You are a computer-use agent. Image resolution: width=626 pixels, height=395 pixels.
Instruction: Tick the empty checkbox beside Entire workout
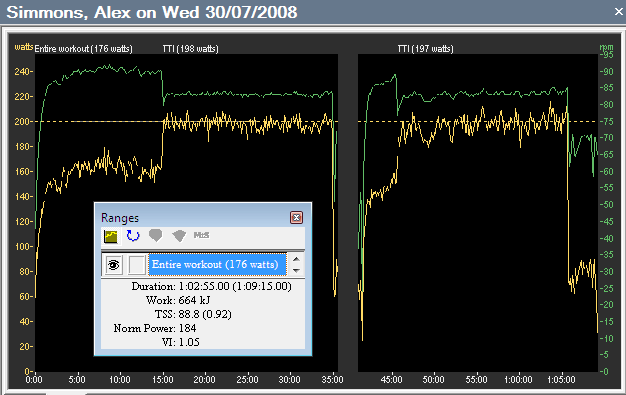pyautogui.click(x=137, y=265)
